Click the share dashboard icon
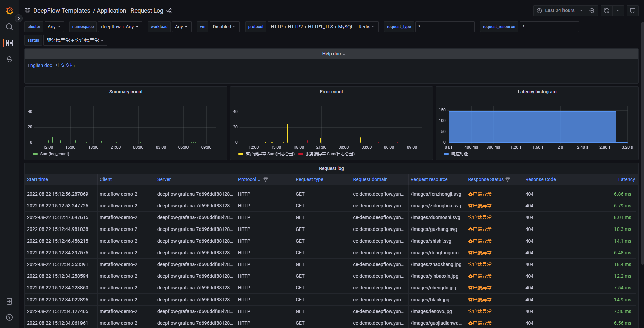 (169, 11)
